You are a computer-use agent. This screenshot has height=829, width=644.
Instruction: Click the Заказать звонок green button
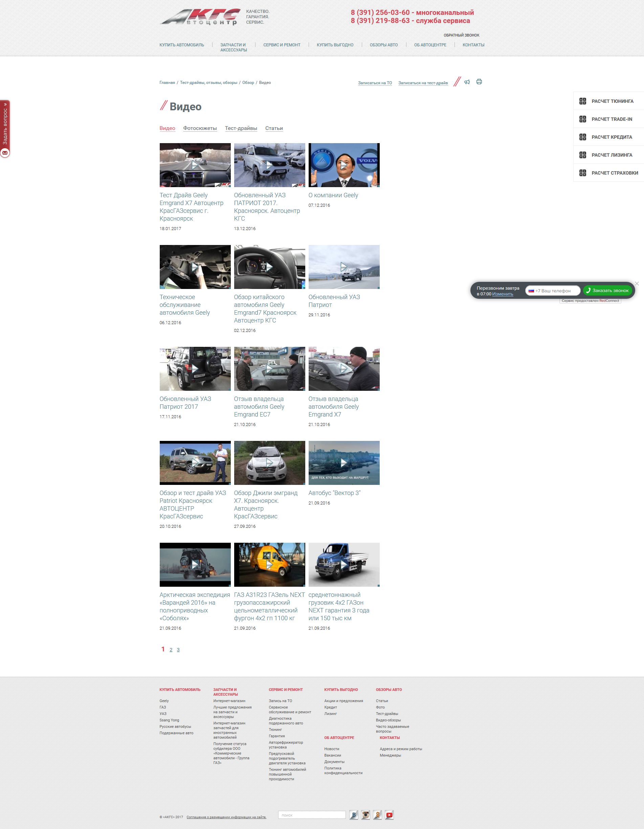[x=607, y=291]
